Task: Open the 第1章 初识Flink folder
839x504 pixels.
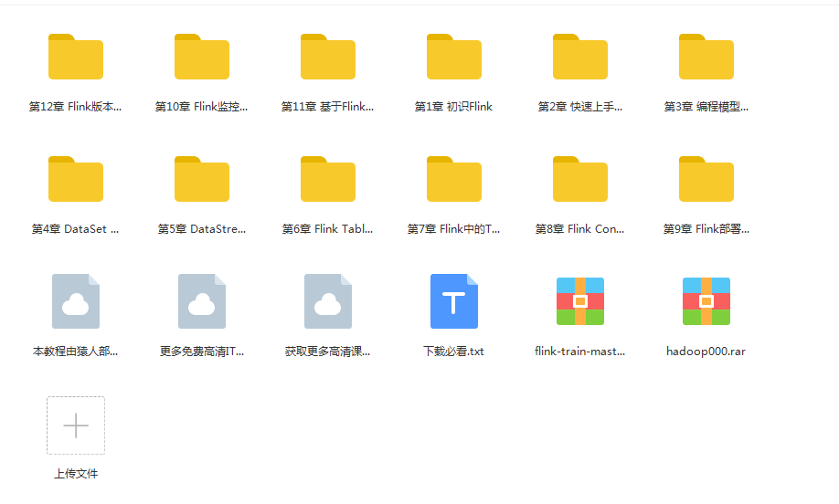Action: 454,58
